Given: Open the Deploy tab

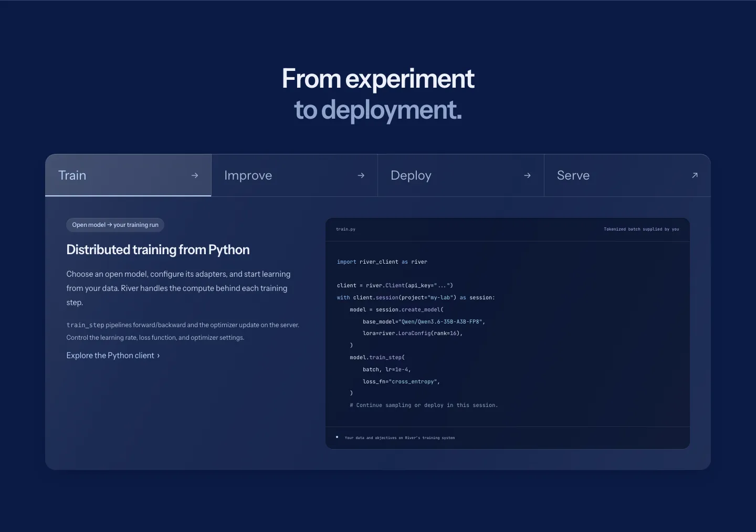Looking at the screenshot, I should (x=461, y=175).
